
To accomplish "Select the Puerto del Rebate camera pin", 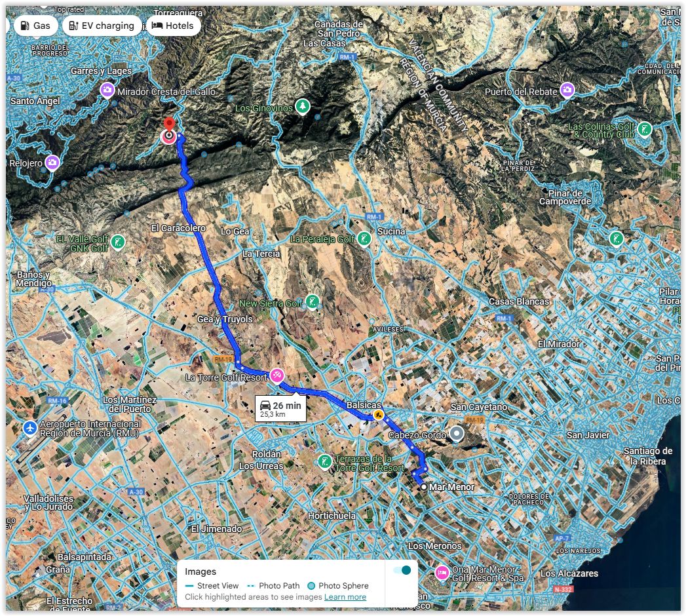I will click(567, 90).
